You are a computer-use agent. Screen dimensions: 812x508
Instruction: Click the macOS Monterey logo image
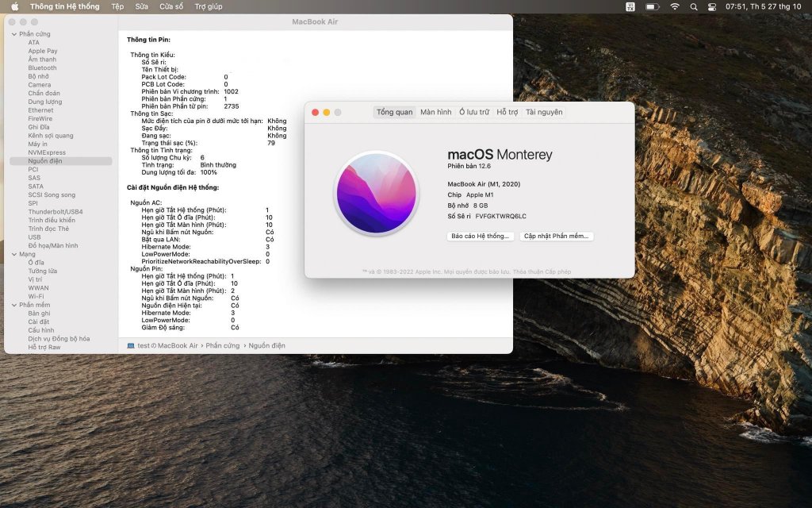(377, 193)
